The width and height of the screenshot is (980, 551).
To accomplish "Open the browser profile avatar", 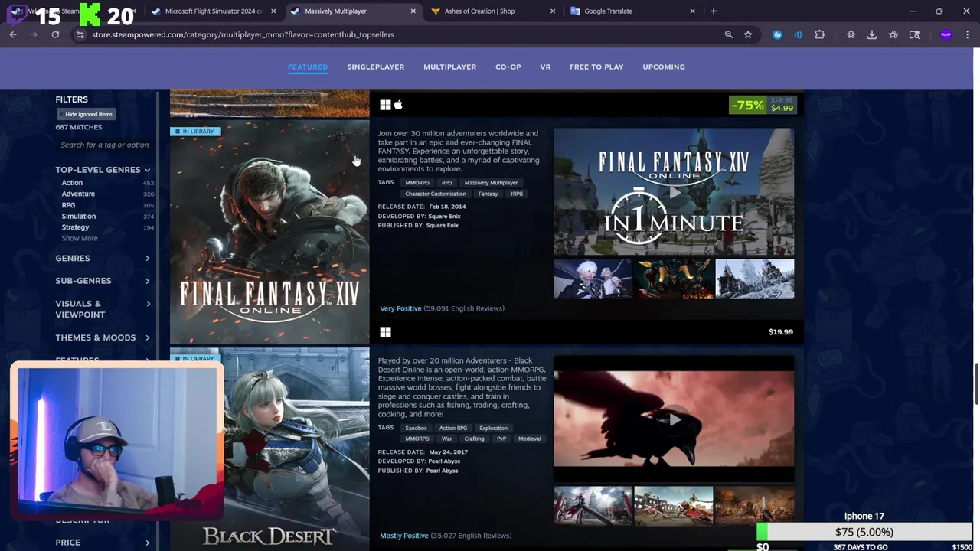I will pyautogui.click(x=946, y=34).
